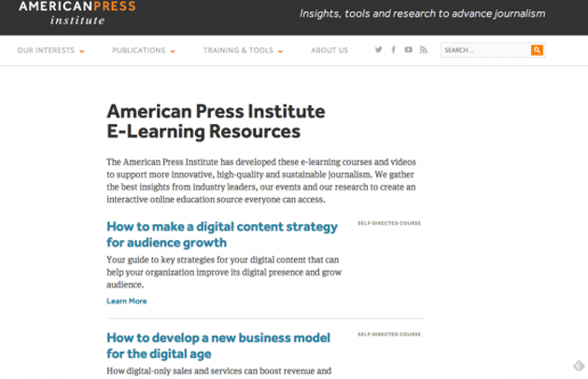Click the E-Learning Resources page heading
588x379 pixels.
click(x=216, y=121)
